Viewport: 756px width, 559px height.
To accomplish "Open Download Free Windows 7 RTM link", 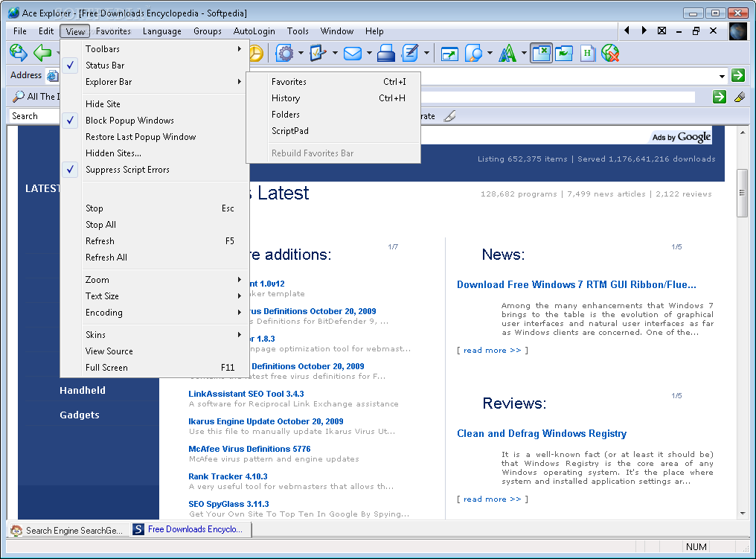I will tap(577, 284).
